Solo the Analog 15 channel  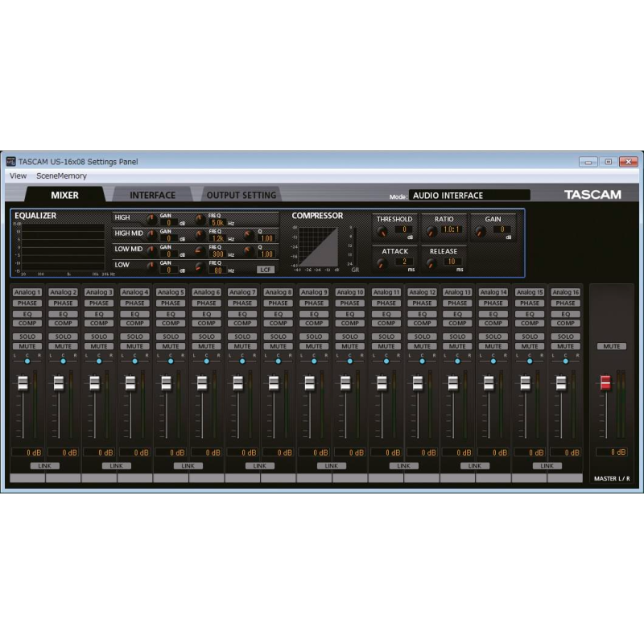(x=530, y=336)
